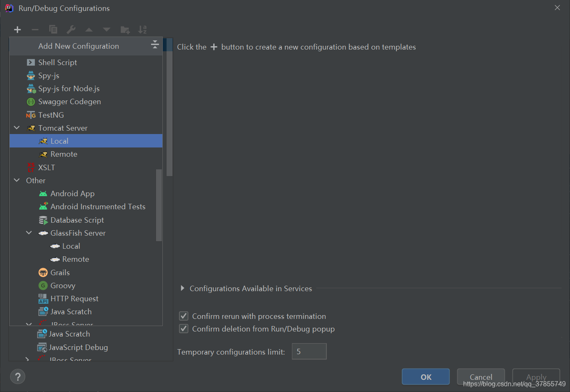Select JavaScript Debug in background tree

(78, 347)
